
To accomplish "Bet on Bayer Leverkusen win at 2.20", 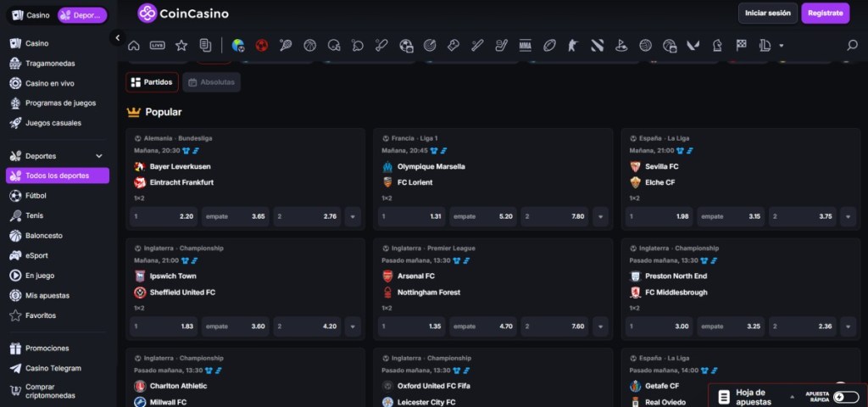I will pyautogui.click(x=164, y=216).
